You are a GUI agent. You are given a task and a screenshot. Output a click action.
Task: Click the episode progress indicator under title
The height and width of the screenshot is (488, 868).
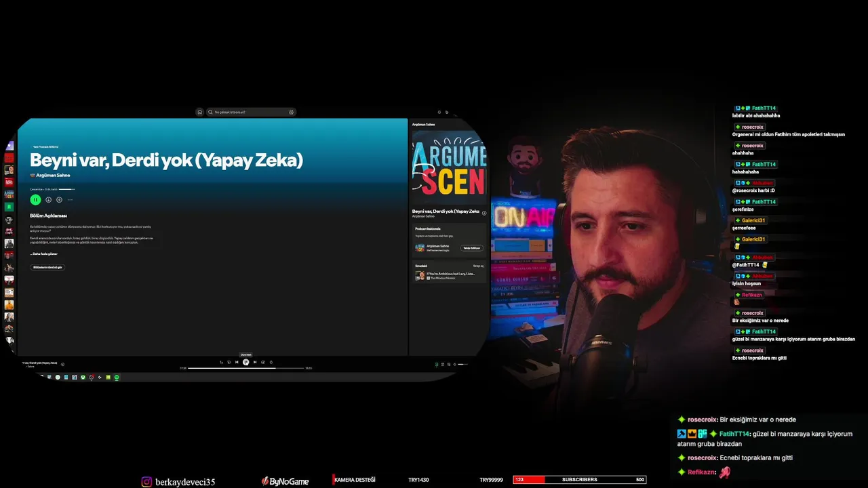click(66, 189)
